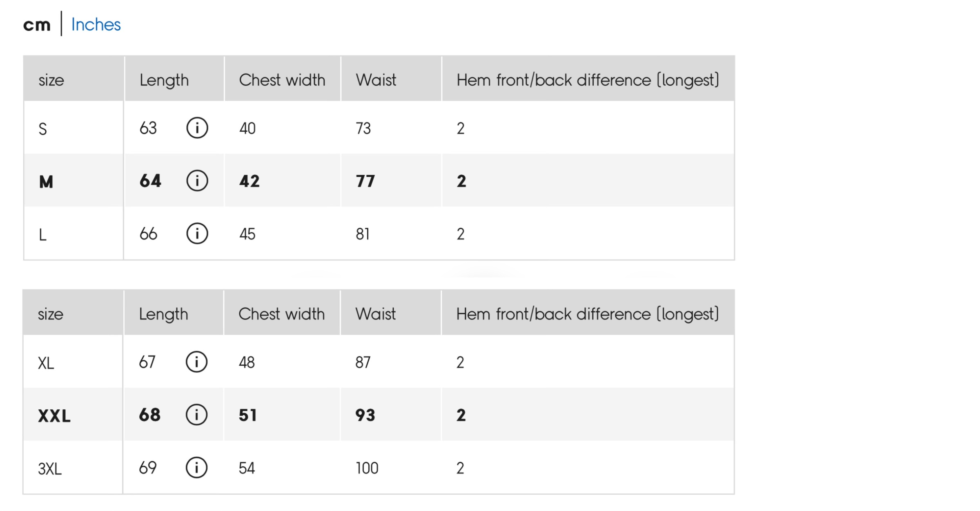Click the Chest width header in the bottom table
This screenshot has height=511, width=980.
point(281,314)
